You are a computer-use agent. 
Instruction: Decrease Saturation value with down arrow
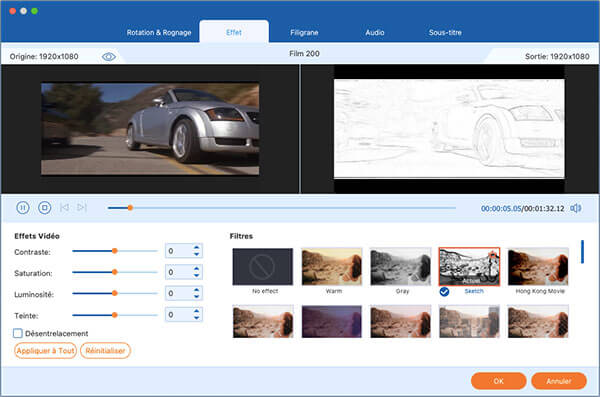[x=196, y=275]
